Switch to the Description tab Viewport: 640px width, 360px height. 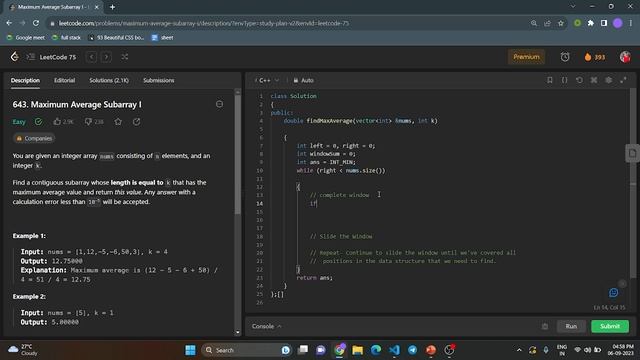(25, 80)
